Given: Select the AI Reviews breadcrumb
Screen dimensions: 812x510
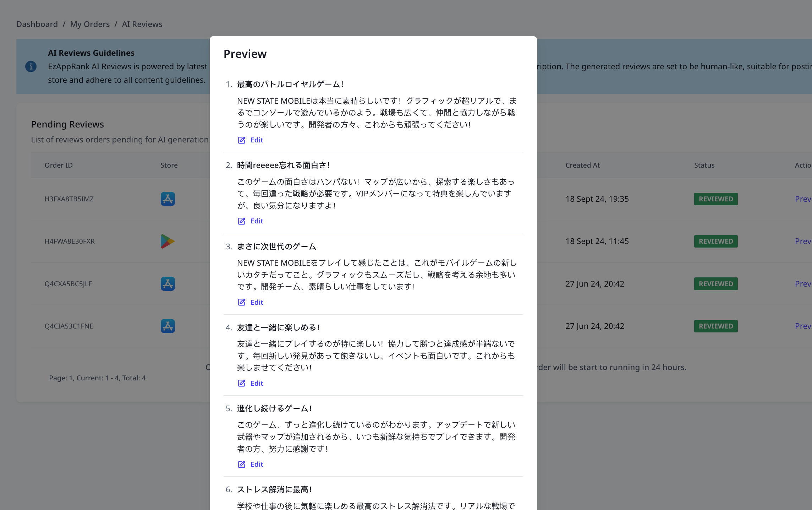Looking at the screenshot, I should tap(142, 24).
